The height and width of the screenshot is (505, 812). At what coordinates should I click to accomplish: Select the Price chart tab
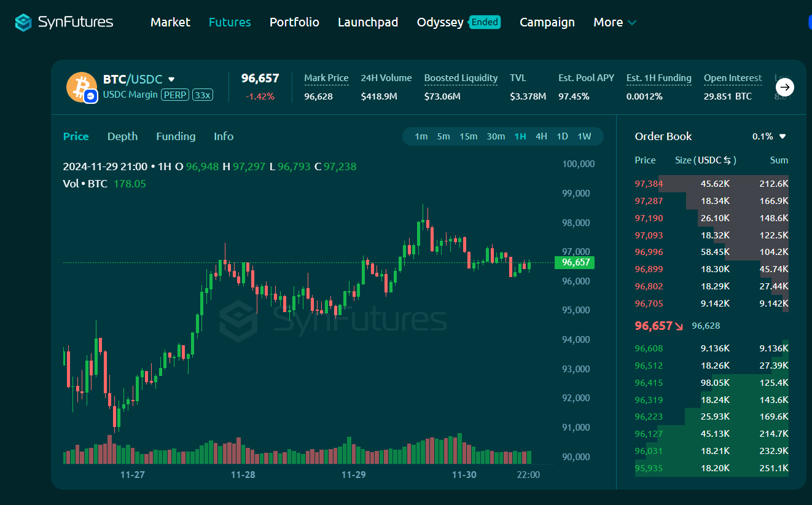pyautogui.click(x=76, y=136)
